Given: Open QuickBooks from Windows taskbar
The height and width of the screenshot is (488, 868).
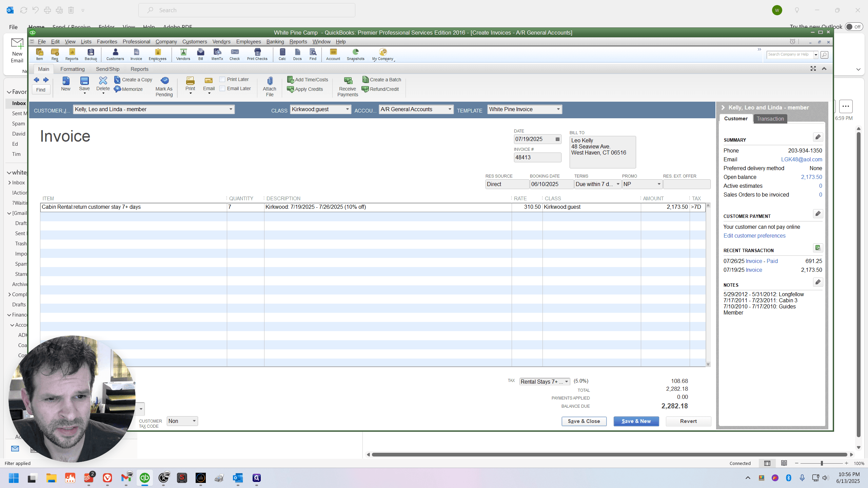Looking at the screenshot, I should click(145, 478).
